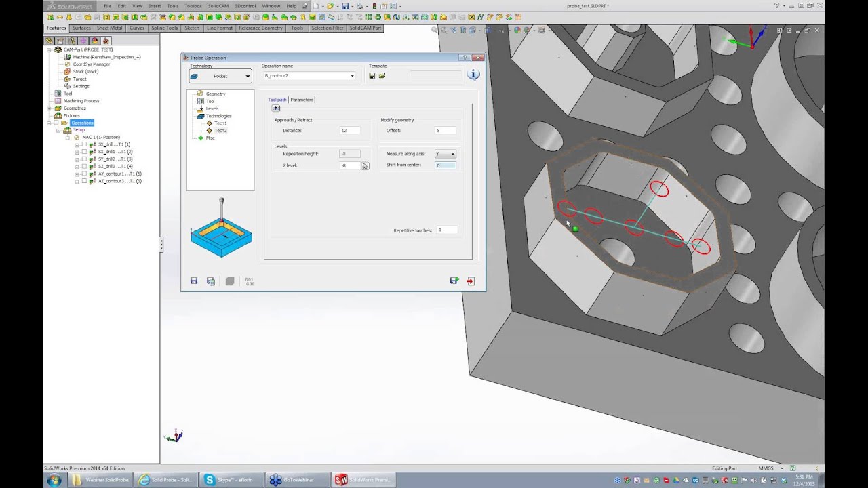This screenshot has width=868, height=488.
Task: Select CoordSys Manager in CAM tree
Action: (92, 64)
